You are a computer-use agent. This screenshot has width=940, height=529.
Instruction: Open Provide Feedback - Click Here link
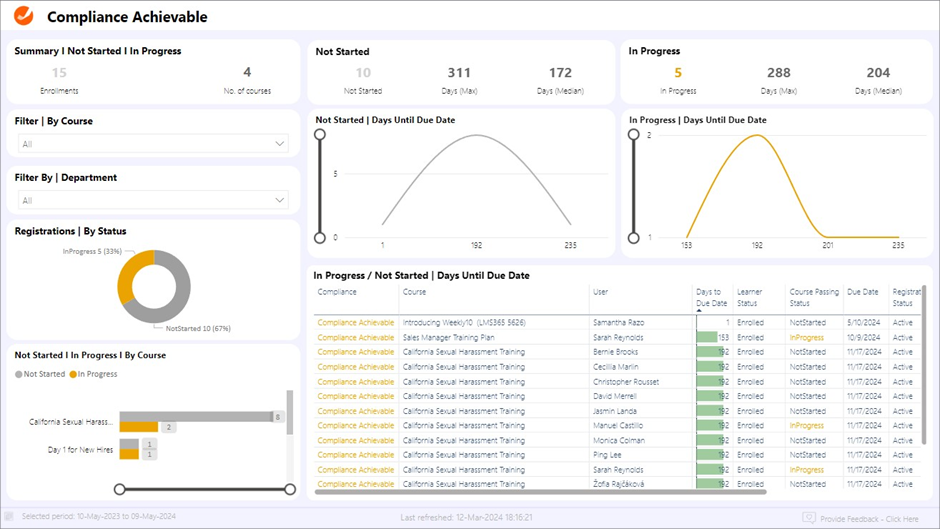pos(869,518)
